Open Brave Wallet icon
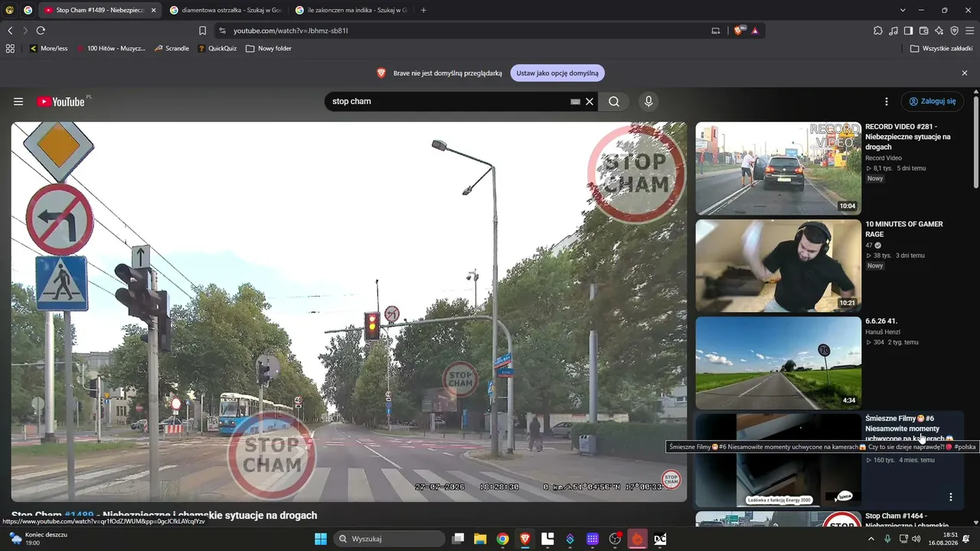This screenshot has width=980, height=551. (x=923, y=31)
